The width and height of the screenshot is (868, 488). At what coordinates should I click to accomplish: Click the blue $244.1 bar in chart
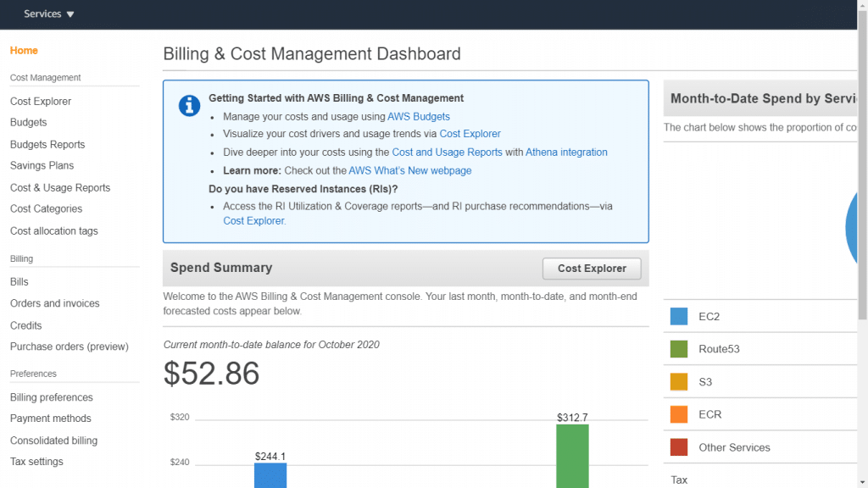coord(270,475)
